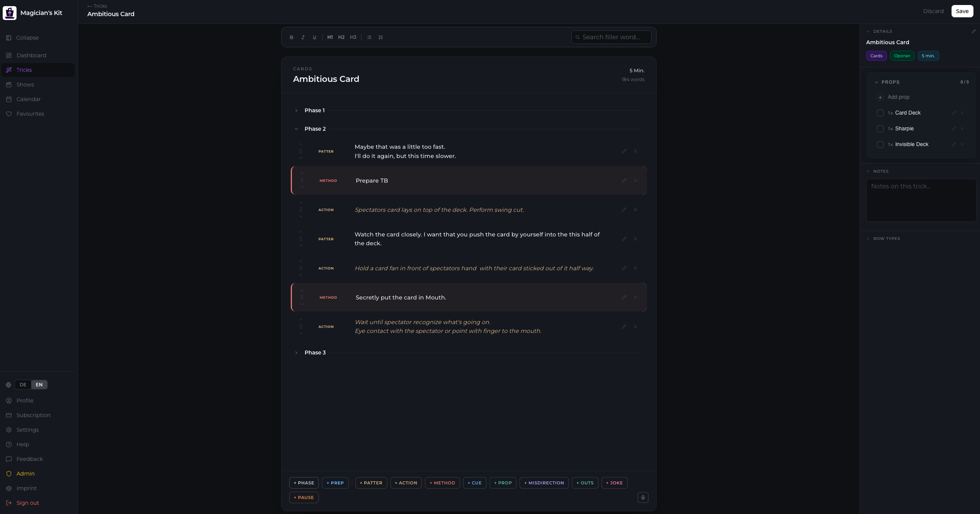Viewport: 980px width, 514px height.
Task: Move the Prepare TB row up
Action: tap(302, 174)
